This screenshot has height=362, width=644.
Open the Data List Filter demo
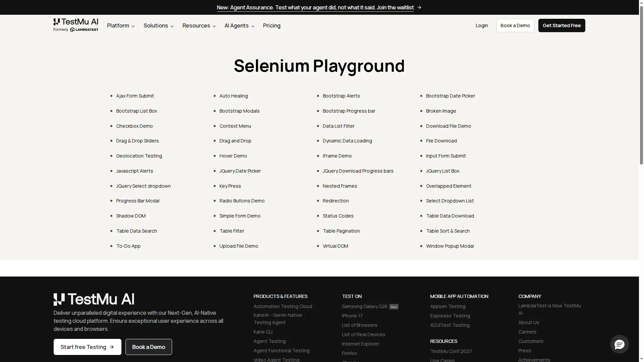pos(338,126)
